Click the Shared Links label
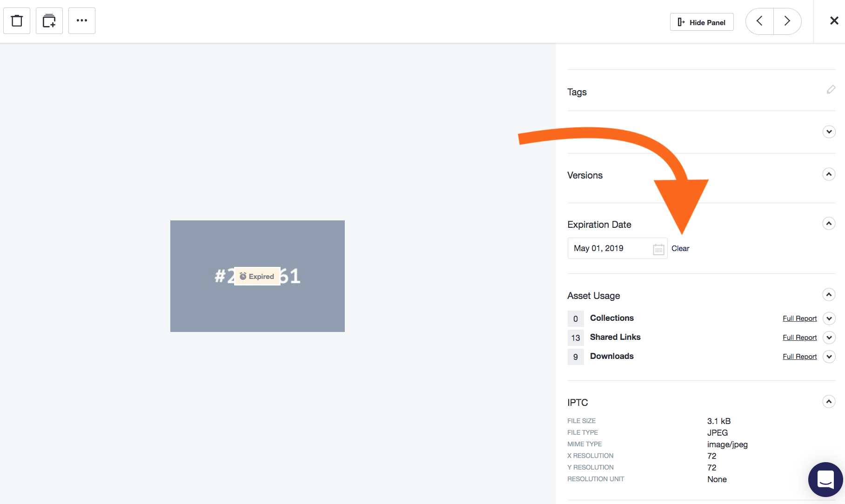845x504 pixels. [615, 337]
